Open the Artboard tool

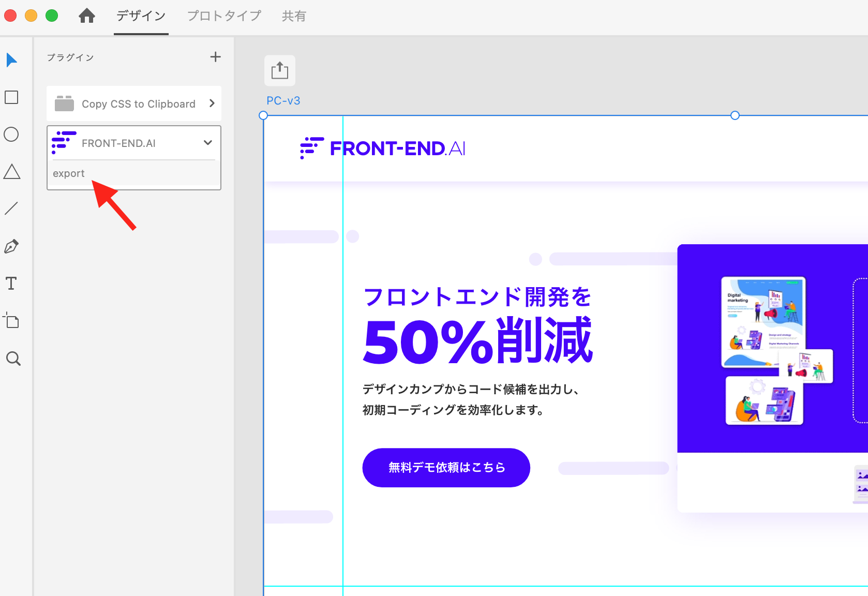(x=11, y=321)
